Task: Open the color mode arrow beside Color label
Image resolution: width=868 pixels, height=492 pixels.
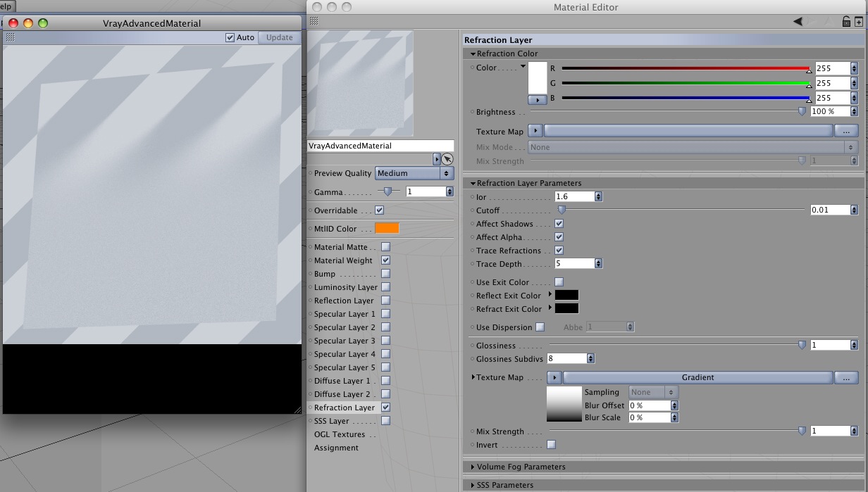Action: (523, 66)
